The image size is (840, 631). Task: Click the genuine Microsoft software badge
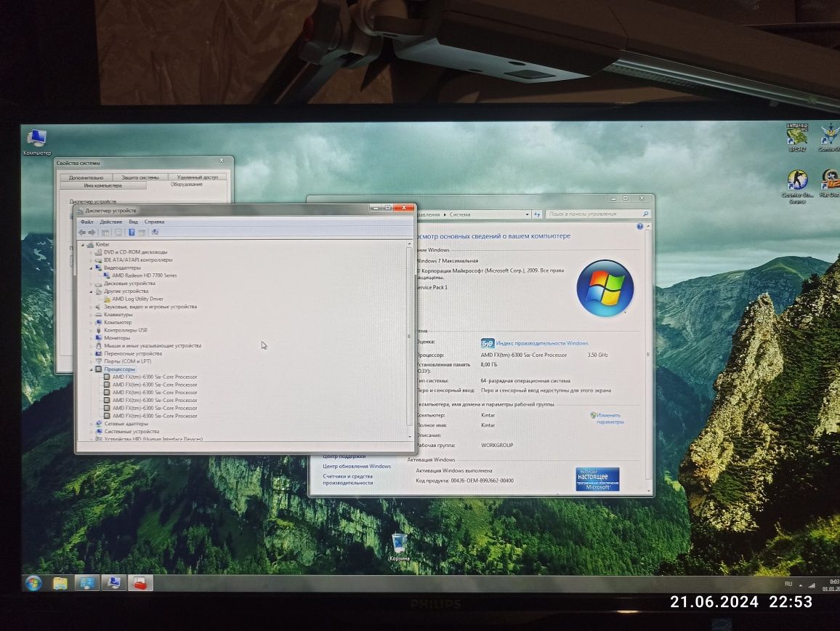click(x=597, y=479)
